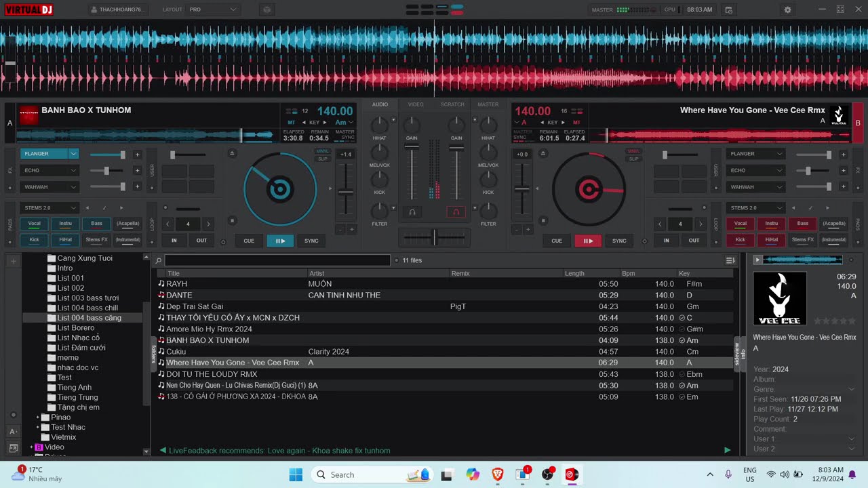868x488 pixels.
Task: Toggle VINYL mode on deck B
Action: pos(633,151)
